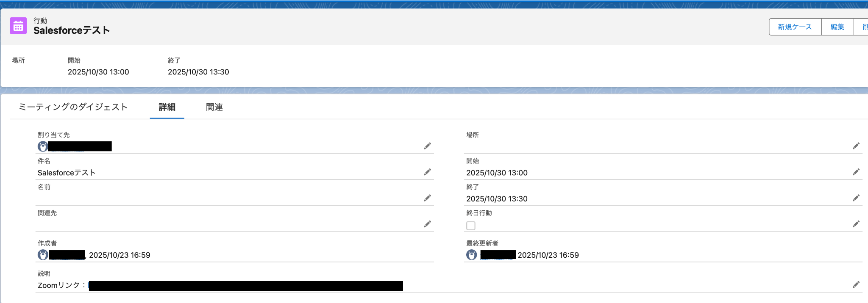Click 作成者 timestamp 2025/10/23 16:59
Viewport: 868px width, 303px height.
point(120,255)
